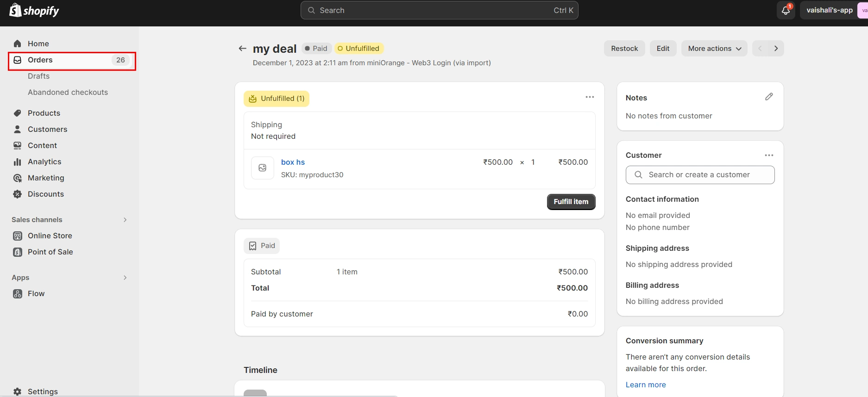
Task: Click Learn more link in Conversion summary
Action: (646, 385)
